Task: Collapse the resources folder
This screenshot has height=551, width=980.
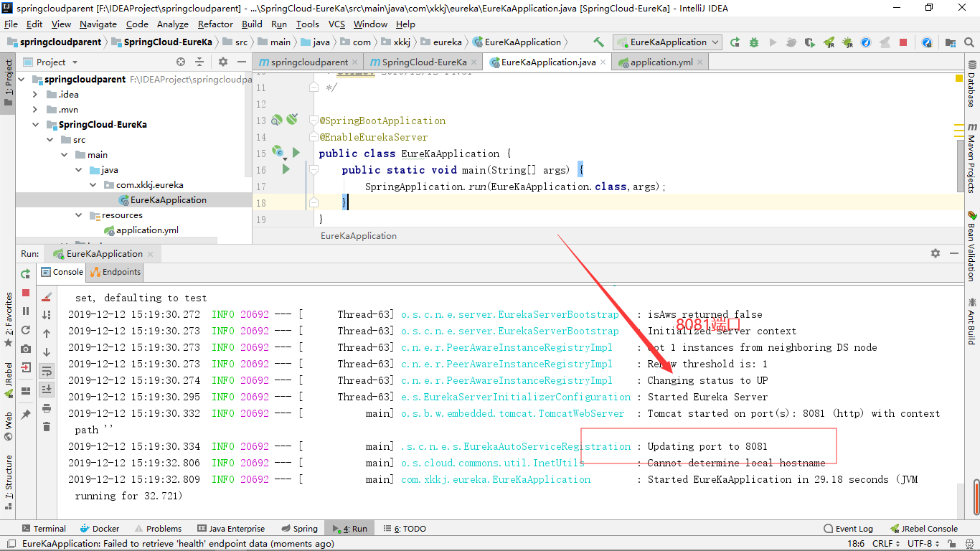Action: click(x=78, y=215)
